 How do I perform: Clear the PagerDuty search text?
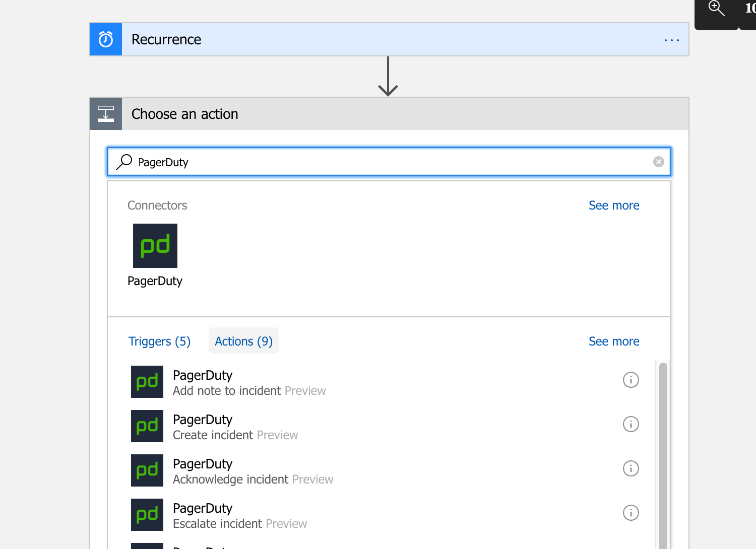pyautogui.click(x=658, y=161)
